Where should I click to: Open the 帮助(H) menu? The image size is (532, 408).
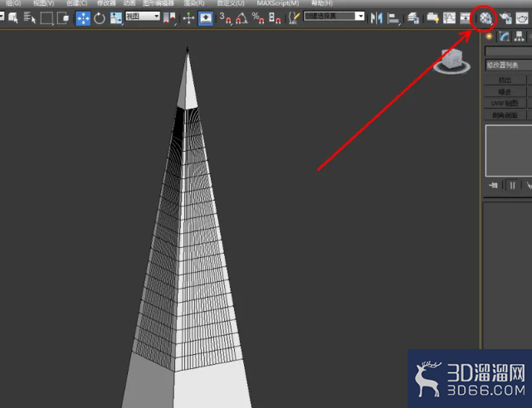(322, 3)
